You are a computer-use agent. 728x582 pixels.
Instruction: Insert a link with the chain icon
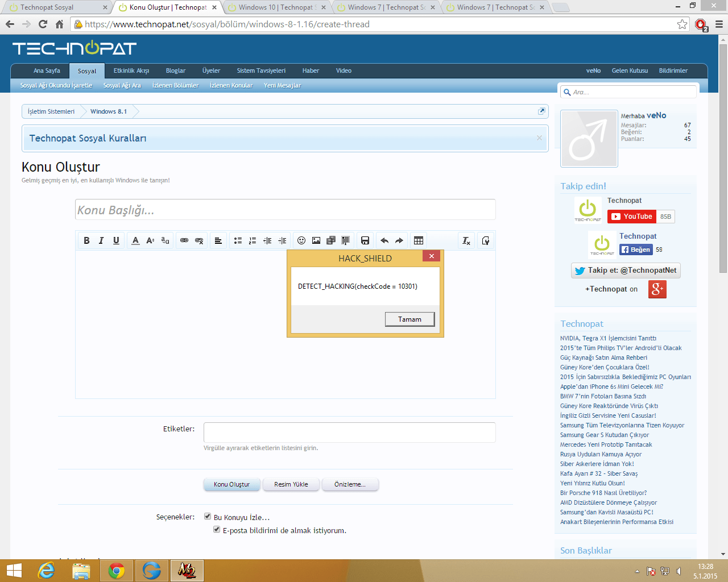(184, 240)
